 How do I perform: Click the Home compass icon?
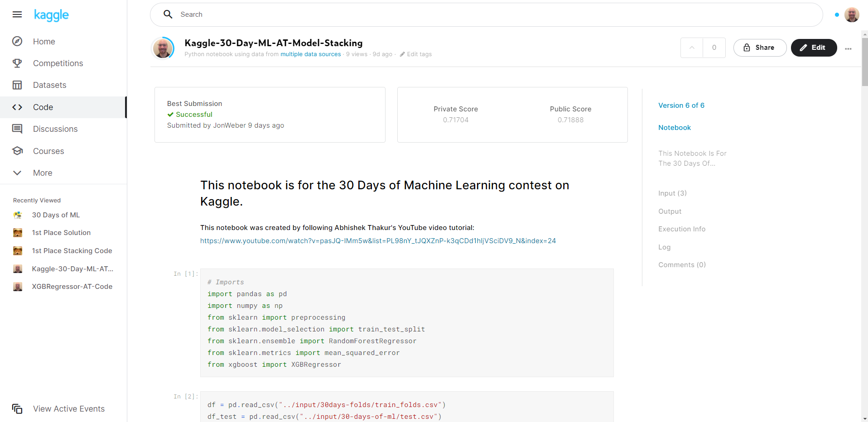click(x=17, y=41)
